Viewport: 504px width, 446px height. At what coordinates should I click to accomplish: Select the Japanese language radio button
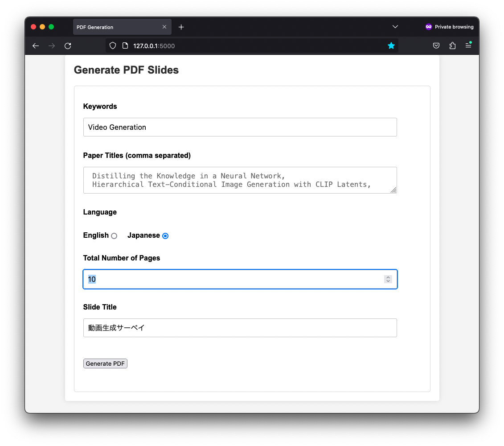(x=165, y=236)
